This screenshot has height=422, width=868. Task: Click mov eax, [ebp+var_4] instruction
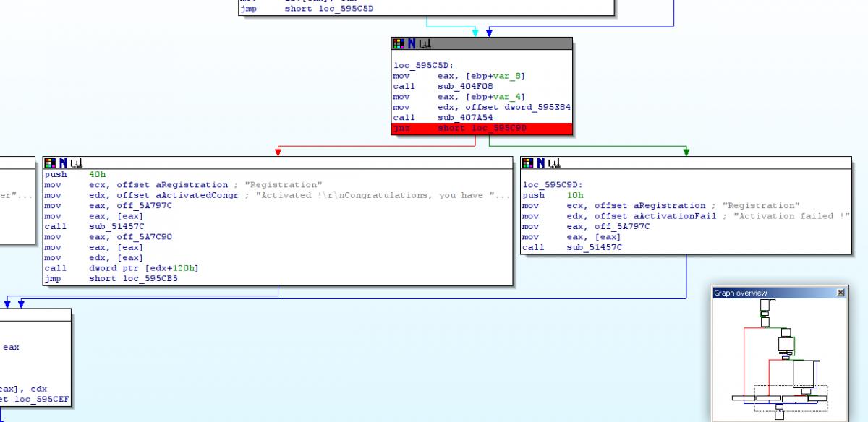(459, 97)
